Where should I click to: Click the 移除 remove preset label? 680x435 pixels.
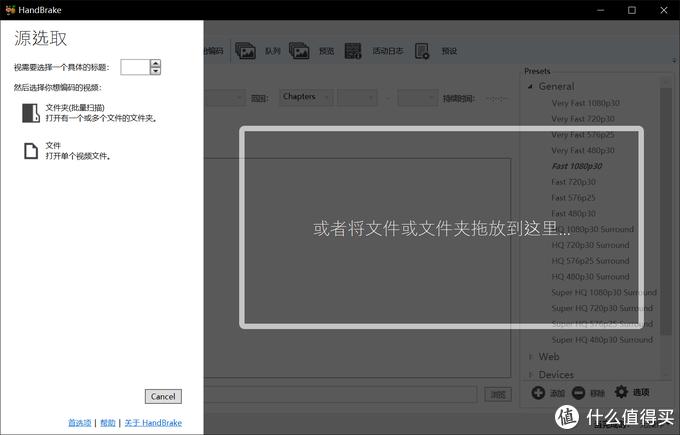597,393
